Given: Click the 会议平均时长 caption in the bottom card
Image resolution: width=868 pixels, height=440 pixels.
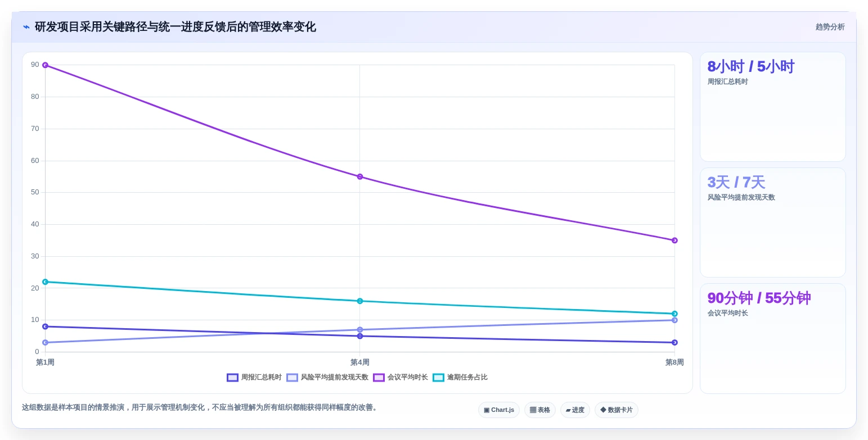Looking at the screenshot, I should click(728, 314).
